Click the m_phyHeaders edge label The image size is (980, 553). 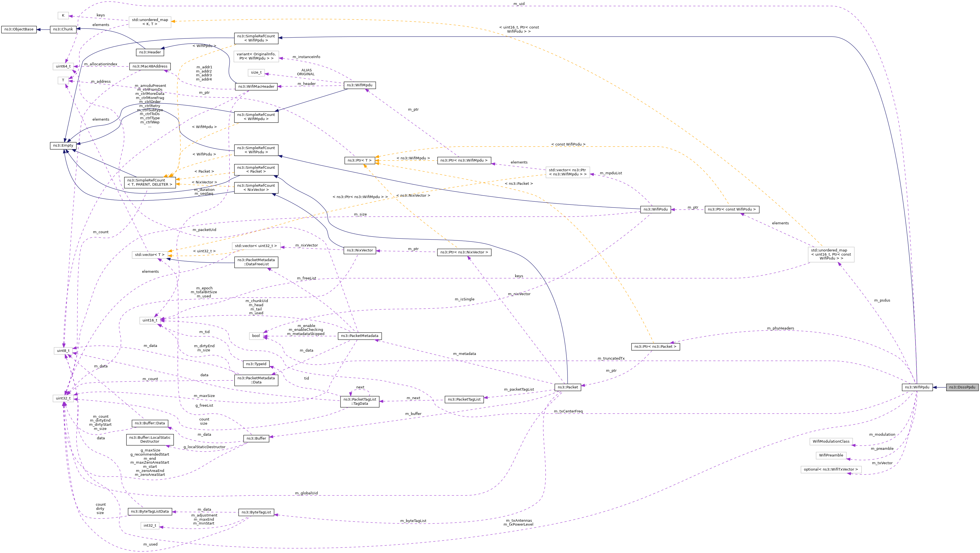(780, 328)
